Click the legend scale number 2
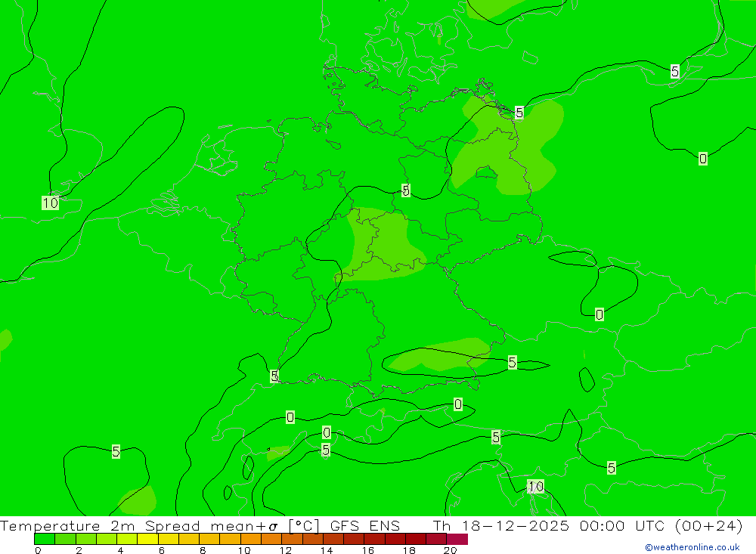This screenshot has width=756, height=554. (79, 550)
